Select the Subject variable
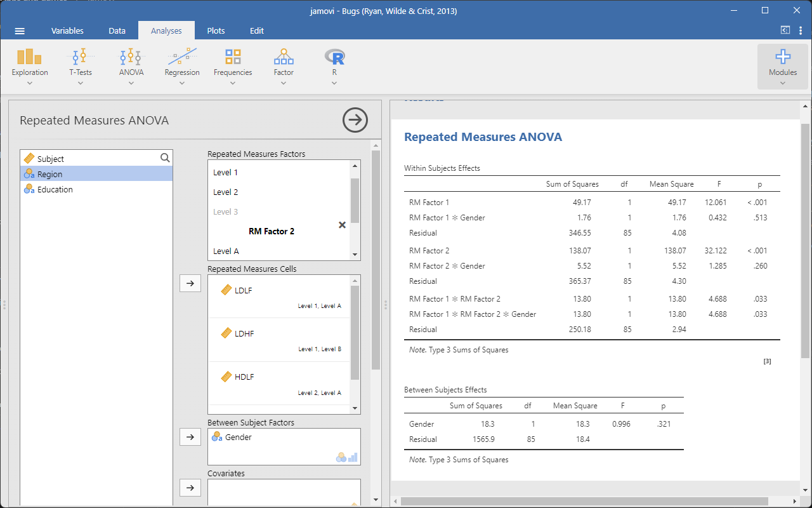Viewport: 812px width, 508px height. tap(96, 159)
